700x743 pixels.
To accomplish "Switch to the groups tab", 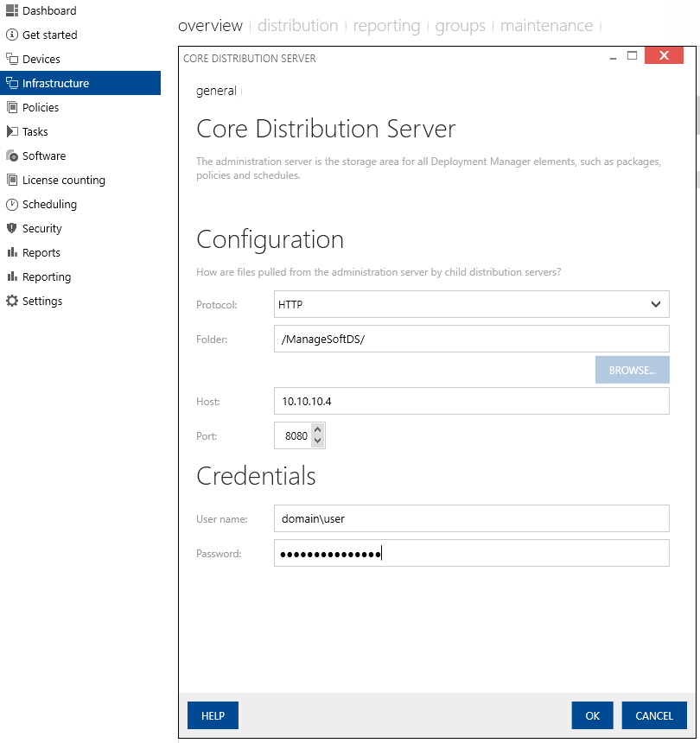I will tap(461, 26).
